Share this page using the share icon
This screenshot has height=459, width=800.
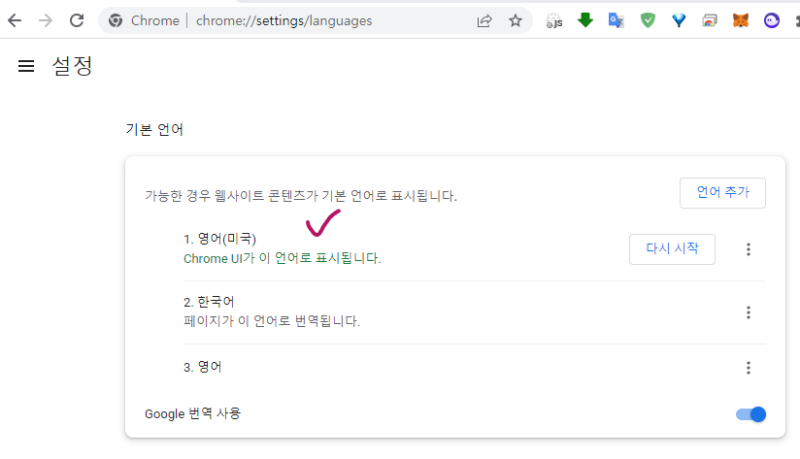484,20
